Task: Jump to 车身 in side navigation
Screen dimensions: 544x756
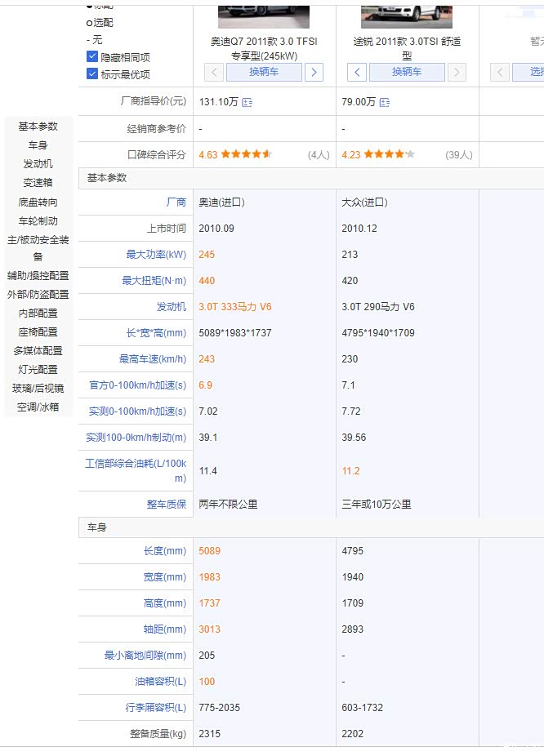Action: click(38, 145)
